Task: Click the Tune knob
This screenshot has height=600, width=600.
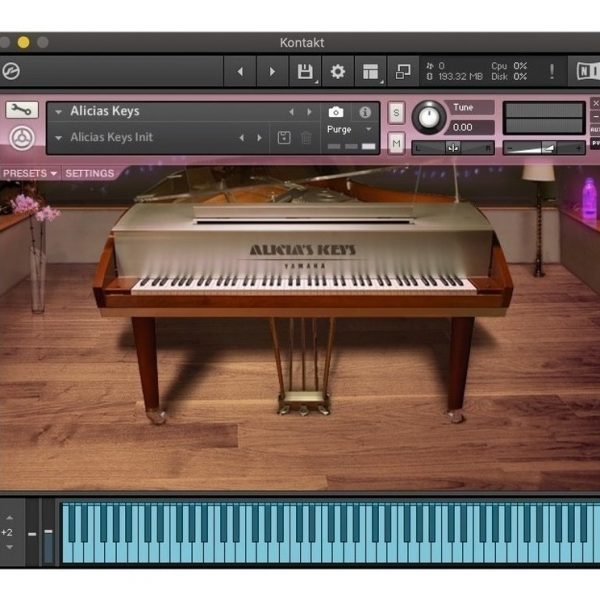Action: (429, 117)
